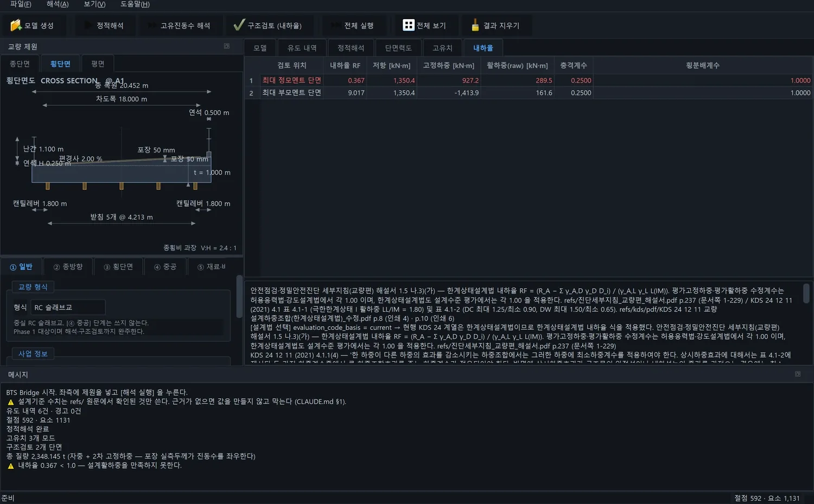
Task: Click the 9.017 load rating cell
Action: (345, 93)
